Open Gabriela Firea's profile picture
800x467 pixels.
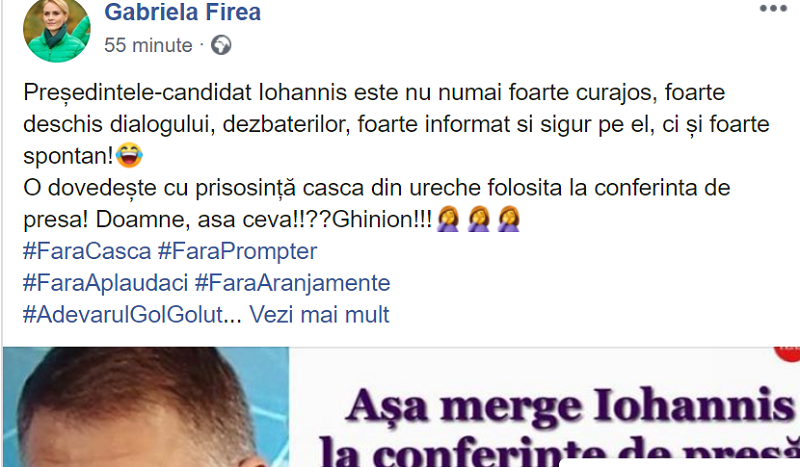57,30
